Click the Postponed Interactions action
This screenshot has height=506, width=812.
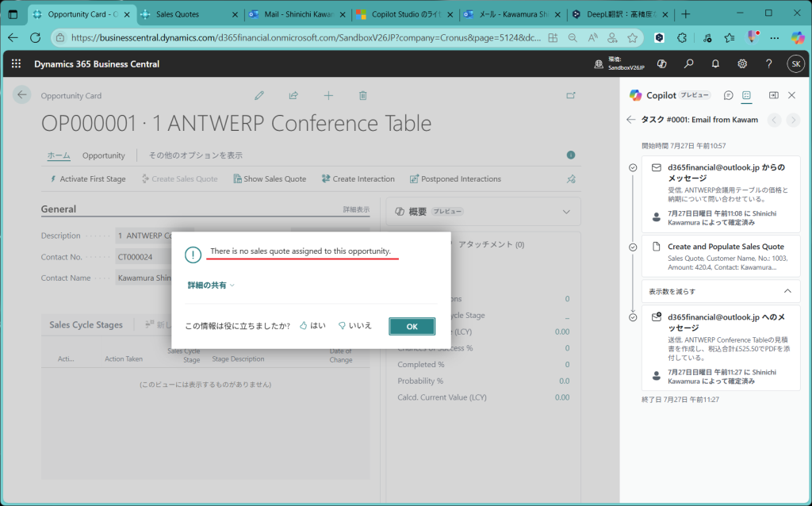tap(455, 178)
